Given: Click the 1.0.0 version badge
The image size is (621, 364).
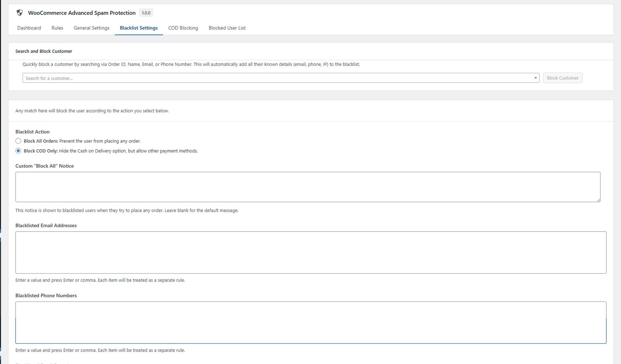Looking at the screenshot, I should (146, 13).
